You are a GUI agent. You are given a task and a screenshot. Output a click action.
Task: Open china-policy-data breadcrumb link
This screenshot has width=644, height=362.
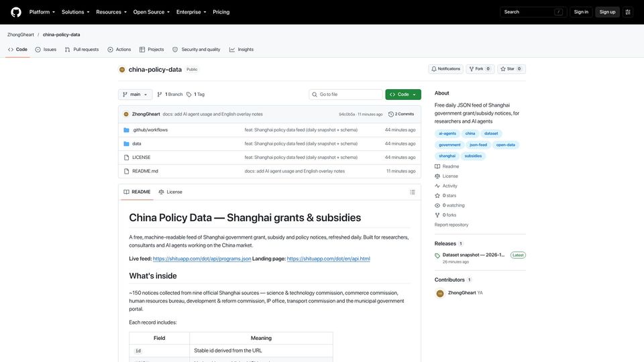[x=61, y=34]
